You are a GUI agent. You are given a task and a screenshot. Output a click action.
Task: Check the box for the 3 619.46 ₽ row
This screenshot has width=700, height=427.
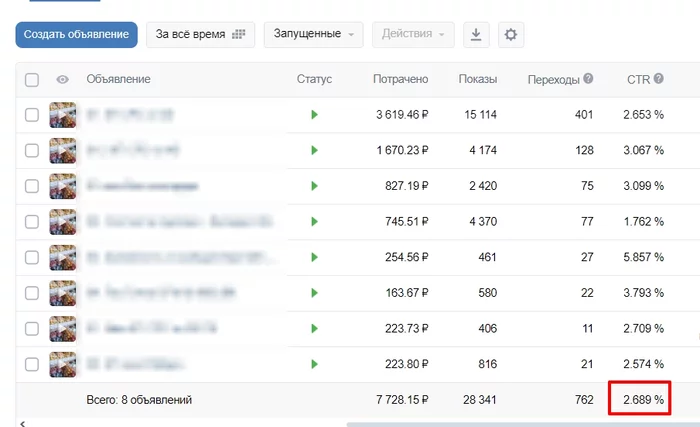pos(32,115)
